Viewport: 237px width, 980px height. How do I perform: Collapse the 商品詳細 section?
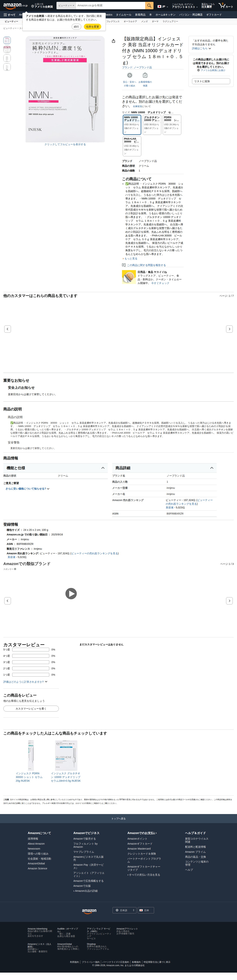click(x=165, y=468)
